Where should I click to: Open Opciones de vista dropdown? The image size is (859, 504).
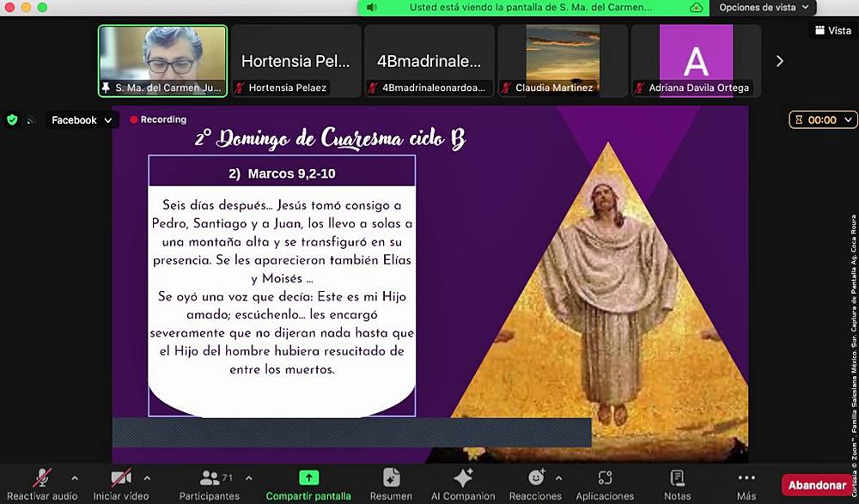pos(763,8)
